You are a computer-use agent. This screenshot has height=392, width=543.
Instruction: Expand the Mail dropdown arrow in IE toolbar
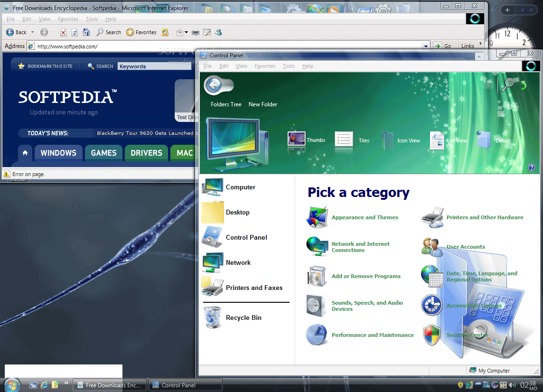187,33
